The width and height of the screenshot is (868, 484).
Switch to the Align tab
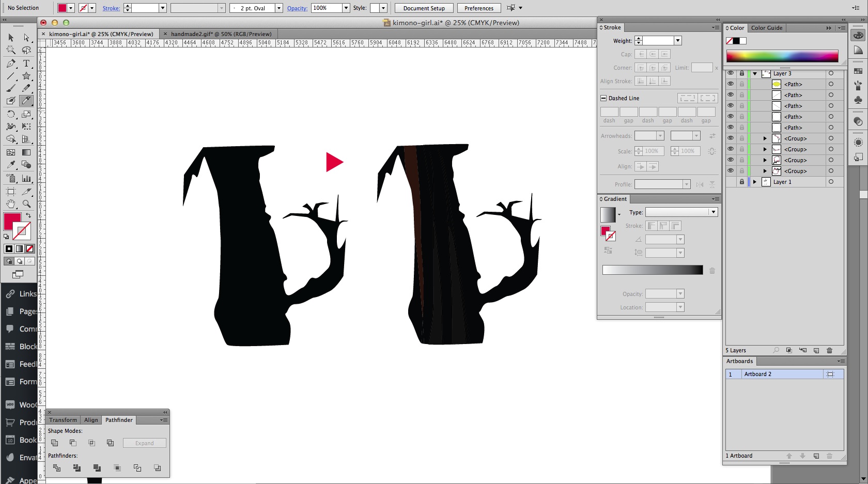coord(91,420)
